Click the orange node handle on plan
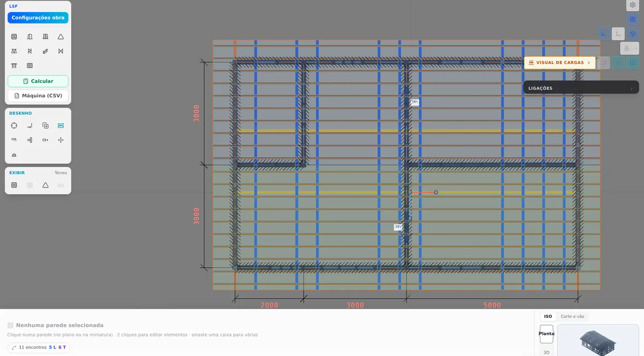644x356 pixels. [436, 192]
